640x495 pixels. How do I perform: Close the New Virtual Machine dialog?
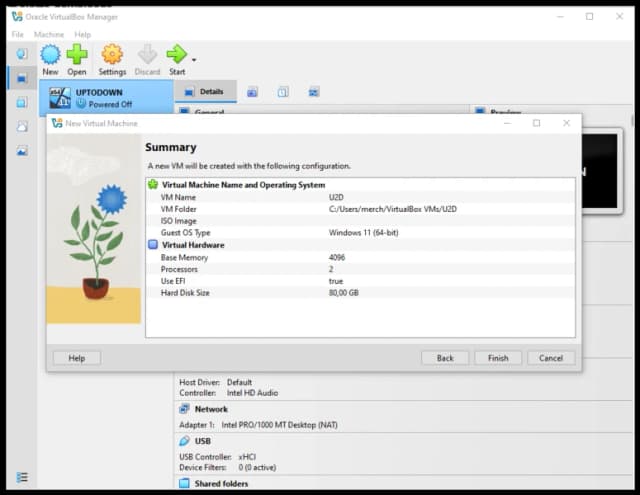566,123
